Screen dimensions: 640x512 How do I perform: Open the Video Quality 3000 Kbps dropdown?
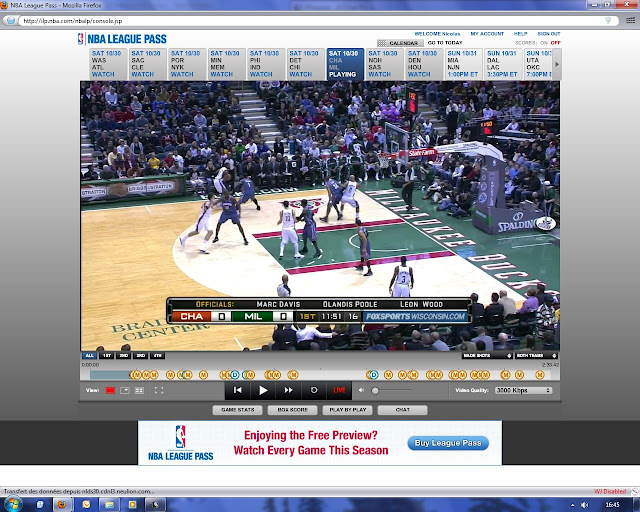click(x=523, y=390)
